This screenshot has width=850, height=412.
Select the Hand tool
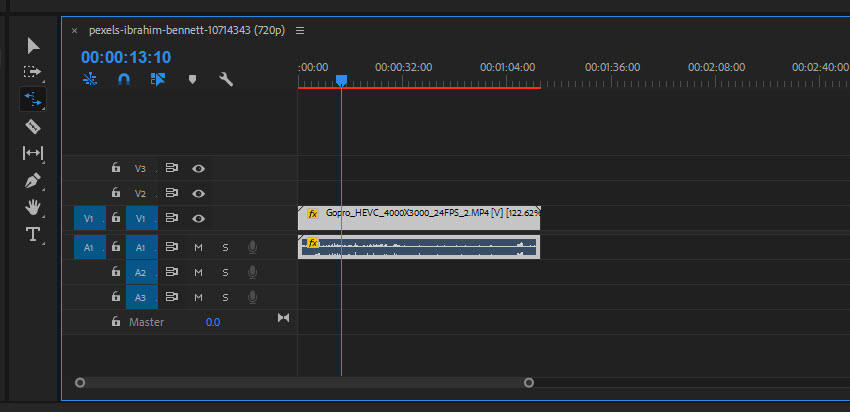click(x=33, y=207)
